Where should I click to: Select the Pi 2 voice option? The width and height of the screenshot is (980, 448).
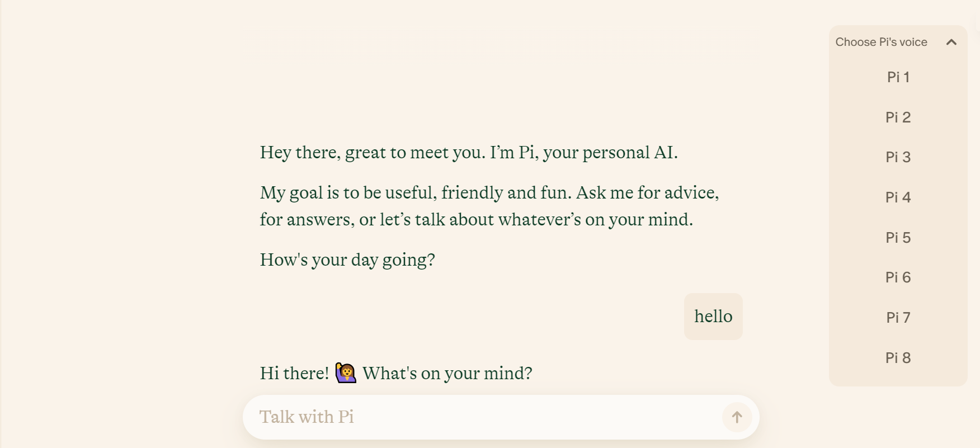[x=898, y=117]
